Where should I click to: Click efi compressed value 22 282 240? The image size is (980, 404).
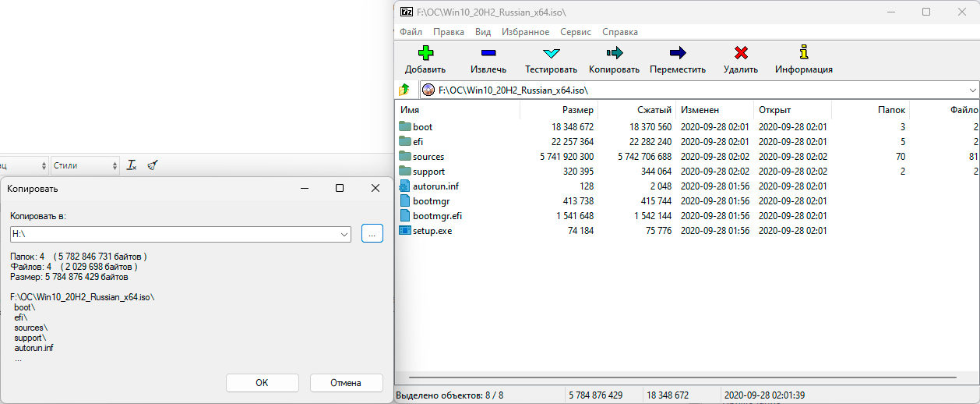tap(650, 141)
